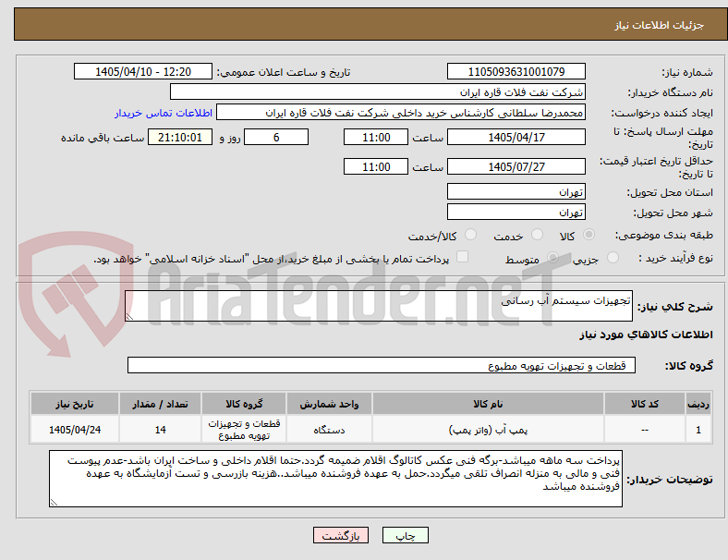Select the کالا/خدمت radio button
728x560 pixels.
(470, 235)
